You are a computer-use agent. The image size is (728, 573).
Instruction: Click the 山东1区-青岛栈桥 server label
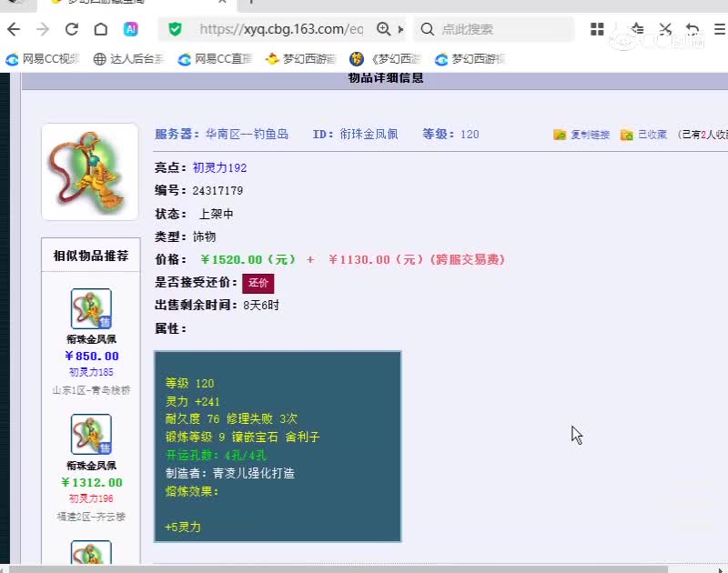[x=91, y=390]
